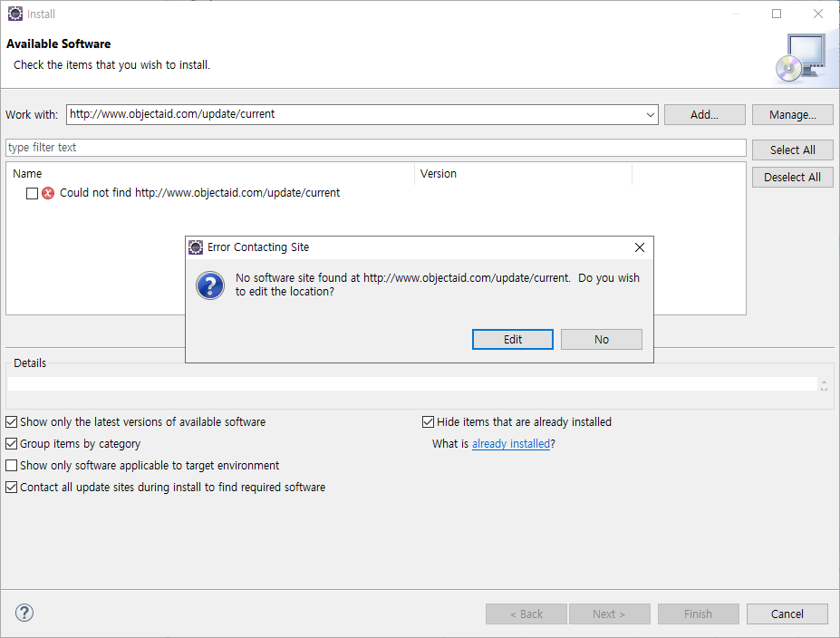Viewport: 840px width, 638px height.
Task: Select the Could not find objectaid row text
Action: (200, 193)
